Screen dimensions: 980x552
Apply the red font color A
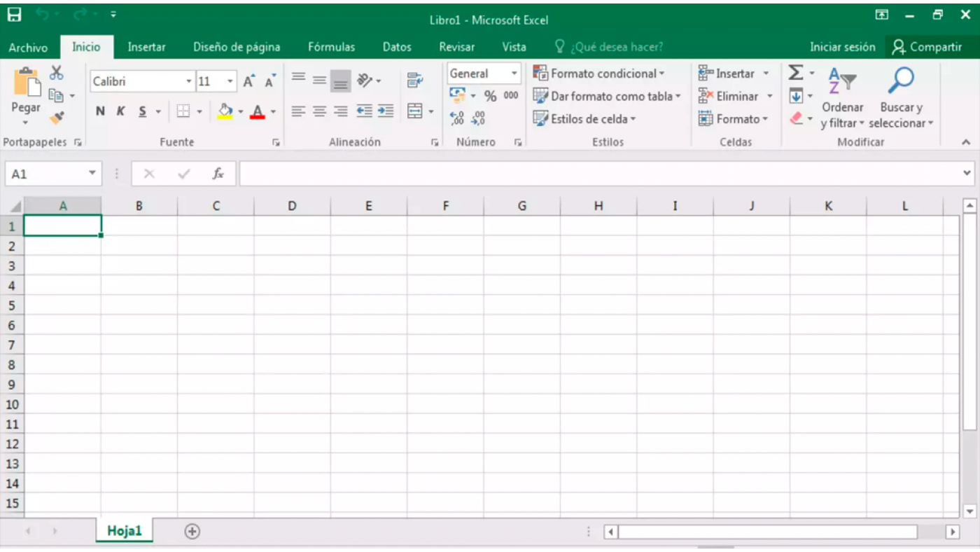click(x=258, y=111)
